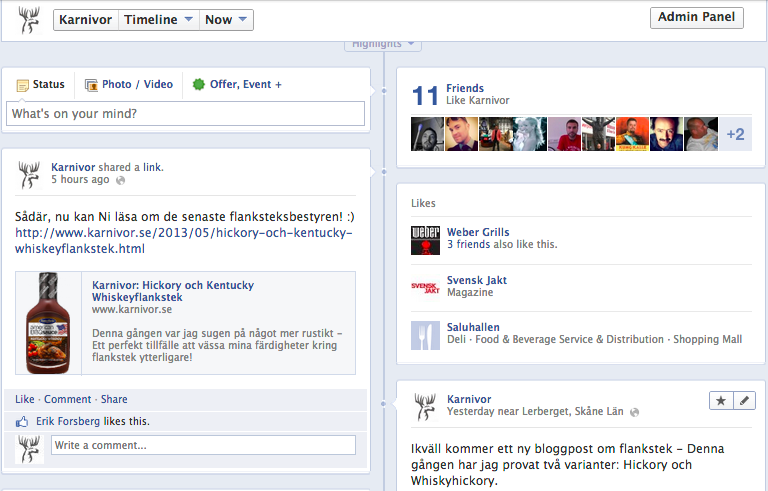Screen dimensions: 768x491
Task: Open the BBQ sauce bottle thumbnail
Action: [48, 323]
